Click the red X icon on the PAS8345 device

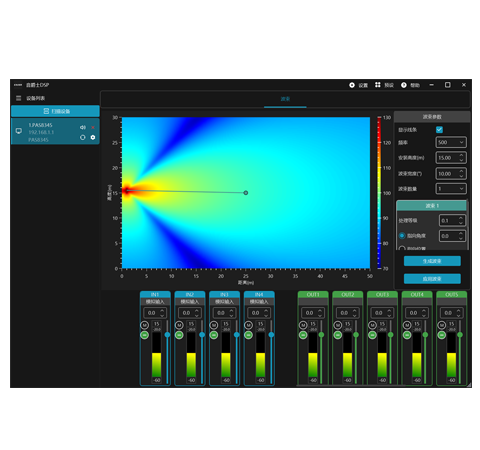(x=93, y=127)
